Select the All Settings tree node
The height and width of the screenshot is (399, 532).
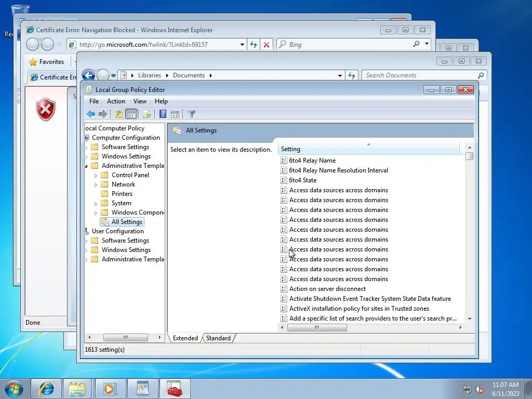pos(127,221)
